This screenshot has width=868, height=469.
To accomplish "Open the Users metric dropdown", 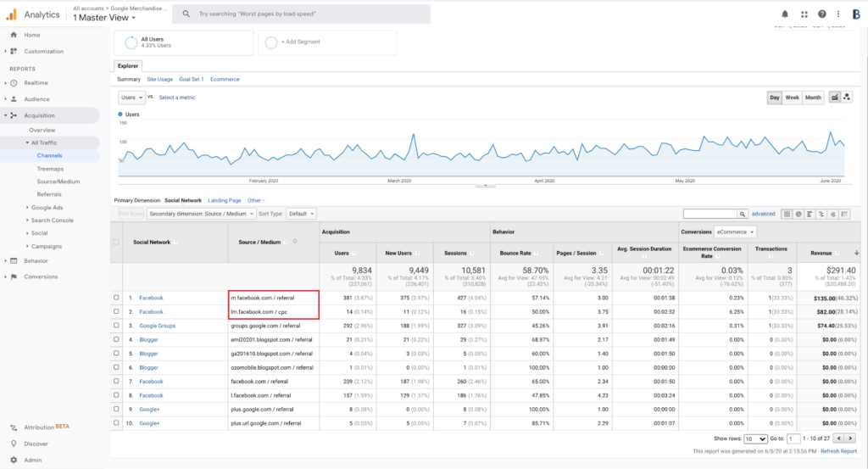I will pyautogui.click(x=131, y=98).
